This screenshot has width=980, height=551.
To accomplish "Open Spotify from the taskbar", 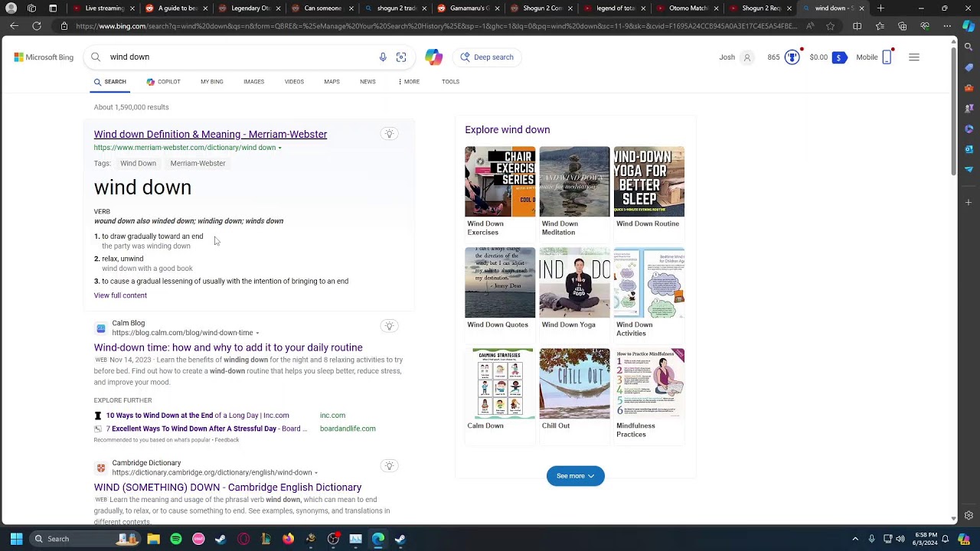I will click(176, 539).
